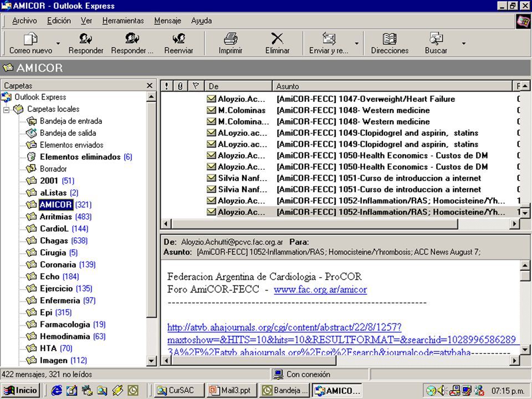532x399 pixels.
Task: Select the Hemodinamia folder
Action: [x=66, y=336]
